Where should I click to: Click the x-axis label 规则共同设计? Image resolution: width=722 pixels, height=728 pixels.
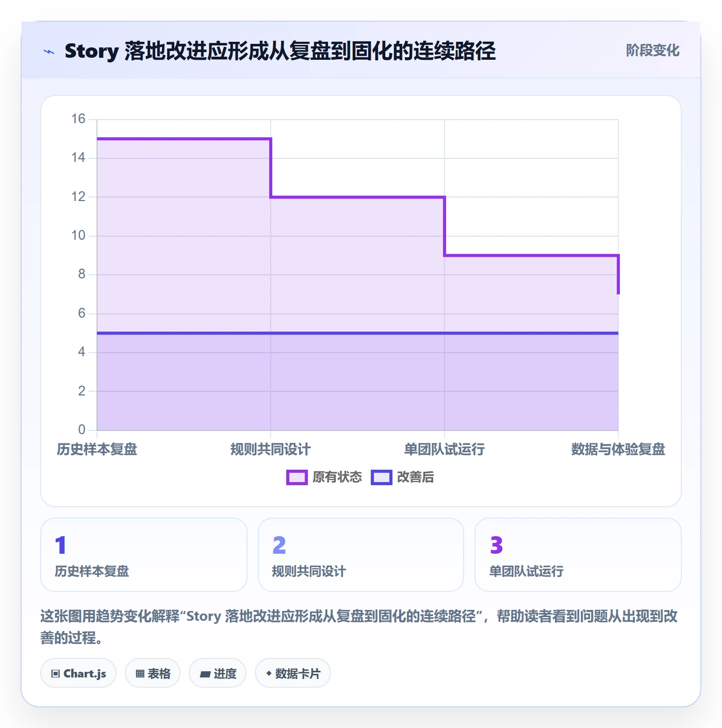click(271, 449)
